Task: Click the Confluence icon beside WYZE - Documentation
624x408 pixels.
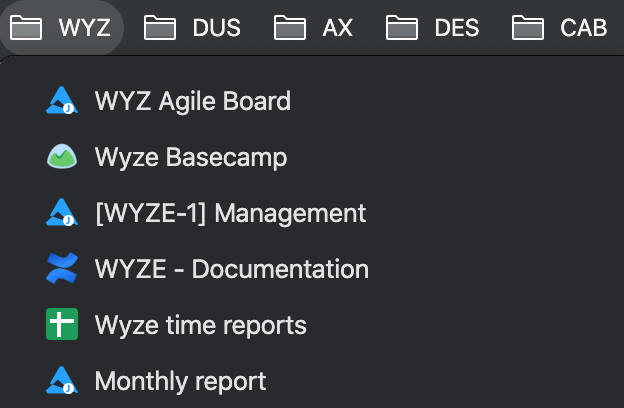Action: coord(62,268)
